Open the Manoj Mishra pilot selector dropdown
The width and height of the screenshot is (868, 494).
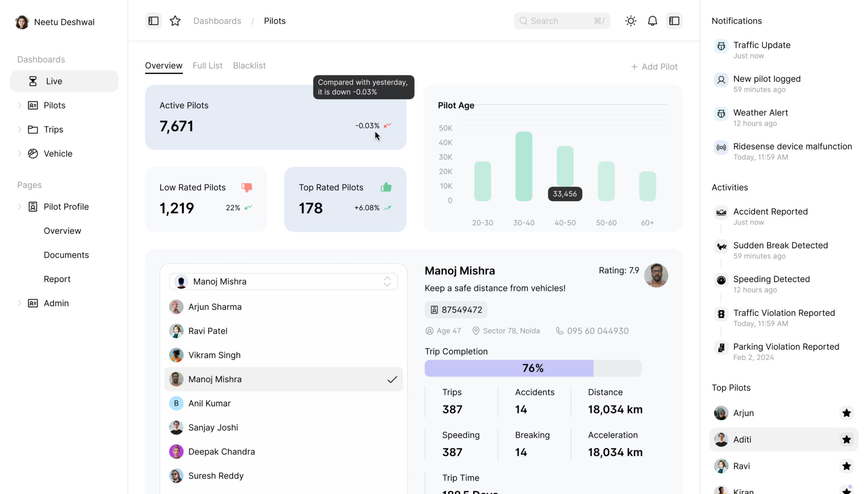tap(283, 281)
